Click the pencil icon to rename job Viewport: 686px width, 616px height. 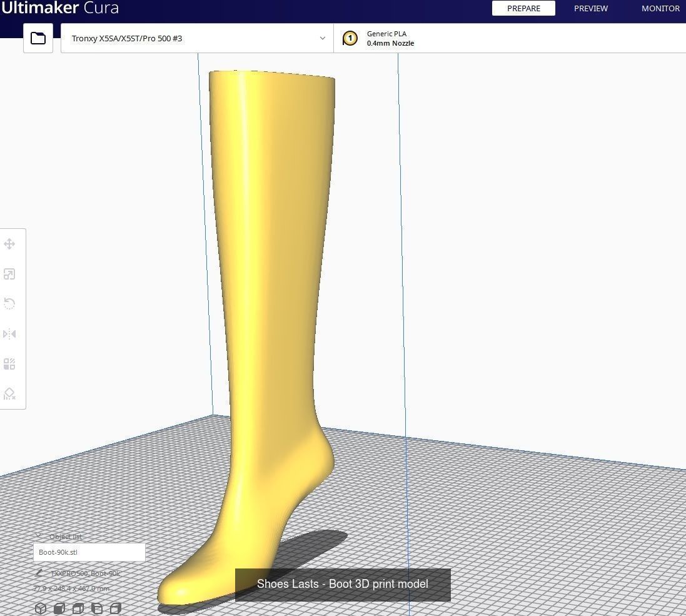(39, 573)
